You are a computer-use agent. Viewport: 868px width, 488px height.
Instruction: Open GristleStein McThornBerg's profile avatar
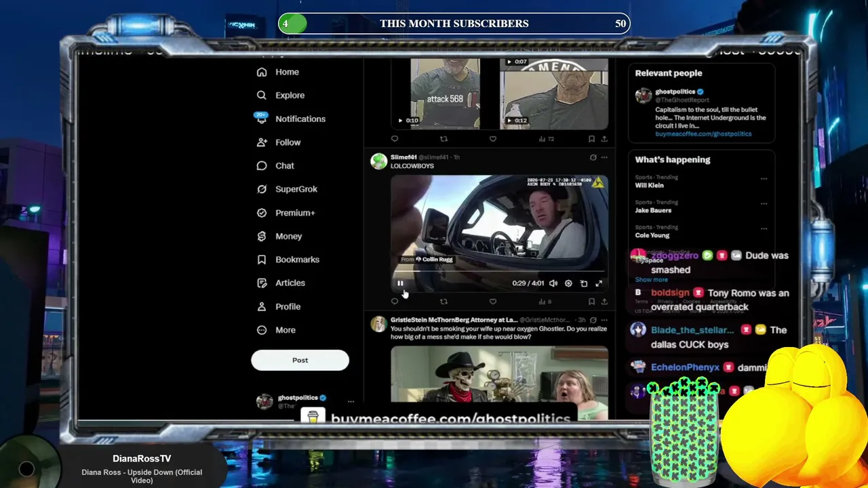[x=379, y=324]
